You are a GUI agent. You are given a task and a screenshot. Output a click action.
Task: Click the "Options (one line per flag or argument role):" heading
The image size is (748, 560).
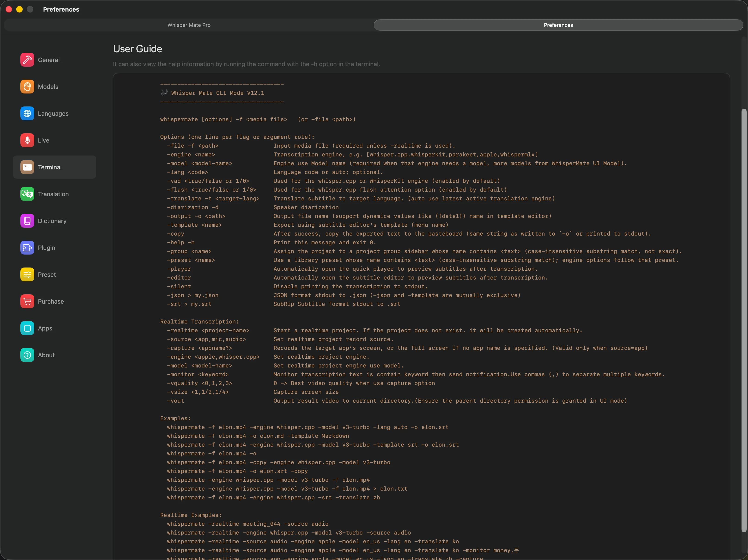pyautogui.click(x=237, y=137)
